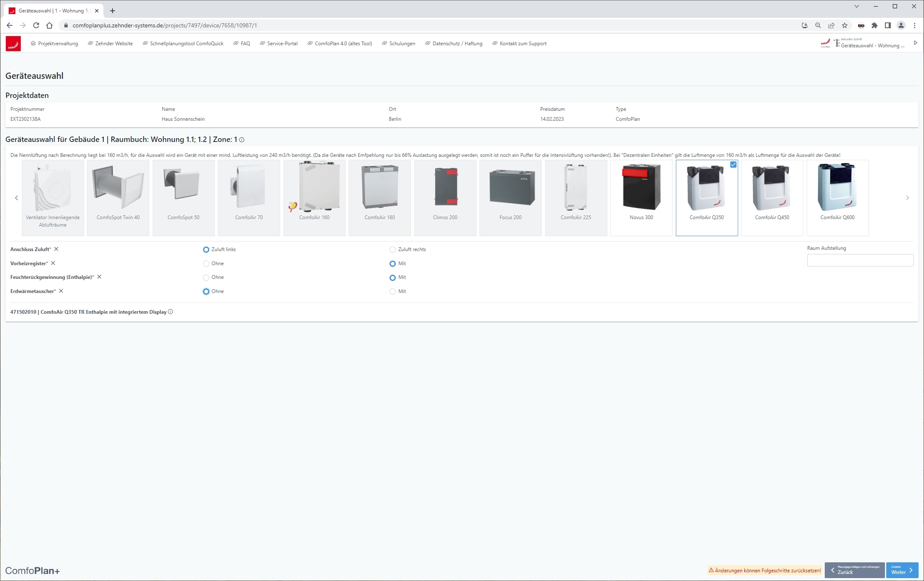
Task: Clear the Anschluss Zuluft selection with X
Action: coord(56,249)
